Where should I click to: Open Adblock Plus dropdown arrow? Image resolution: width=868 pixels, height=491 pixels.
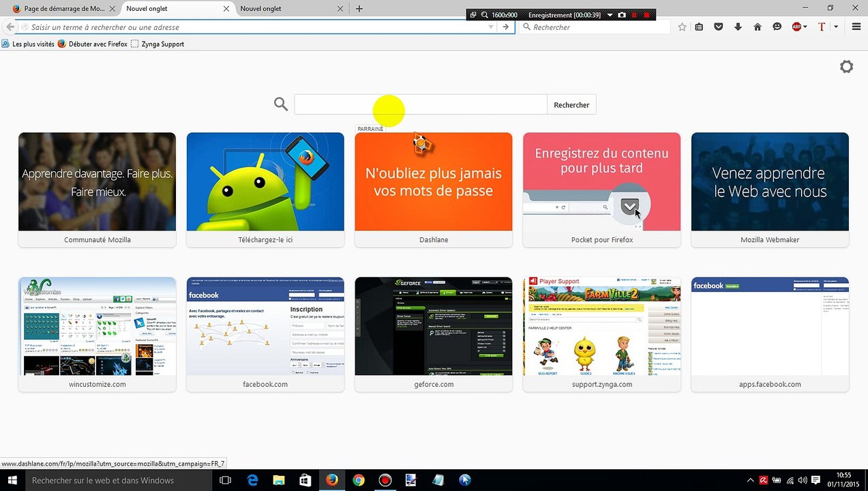(x=805, y=27)
